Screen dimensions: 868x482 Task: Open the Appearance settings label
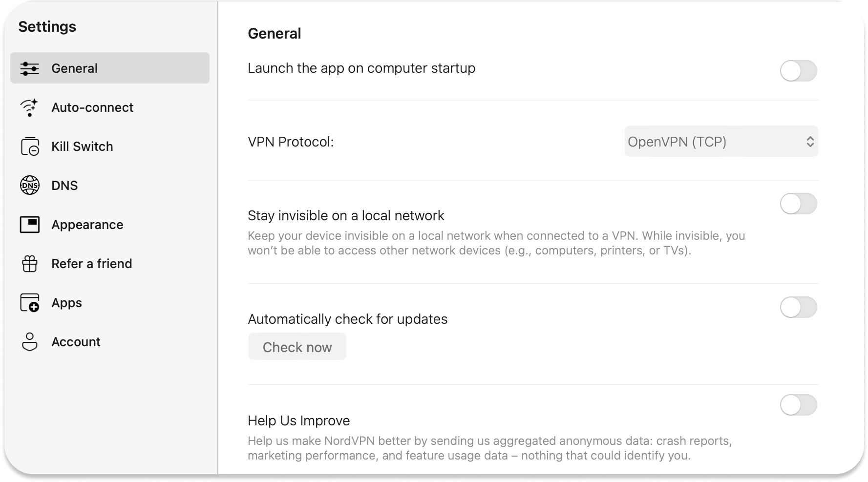(x=87, y=225)
